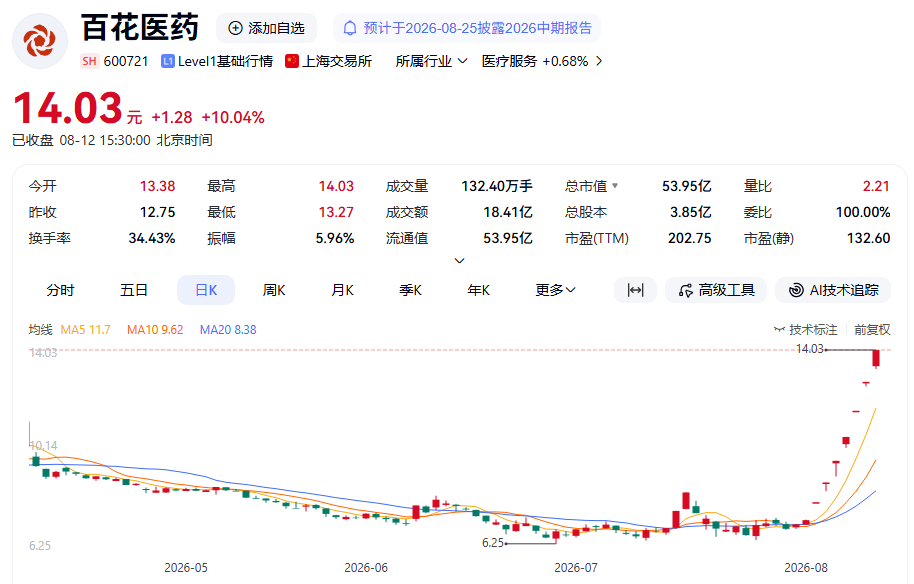914x584 pixels.
Task: Click the 成交量 132.40万手 value
Action: (x=497, y=186)
